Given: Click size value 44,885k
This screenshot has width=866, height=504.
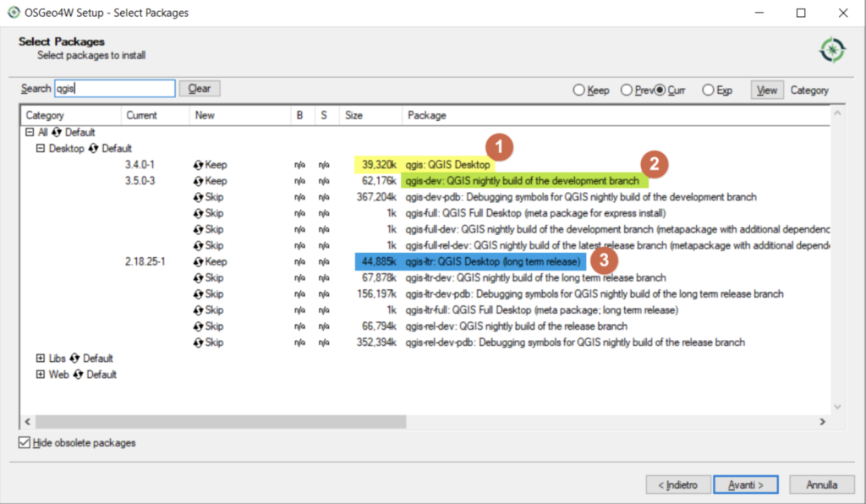Looking at the screenshot, I should tap(379, 261).
